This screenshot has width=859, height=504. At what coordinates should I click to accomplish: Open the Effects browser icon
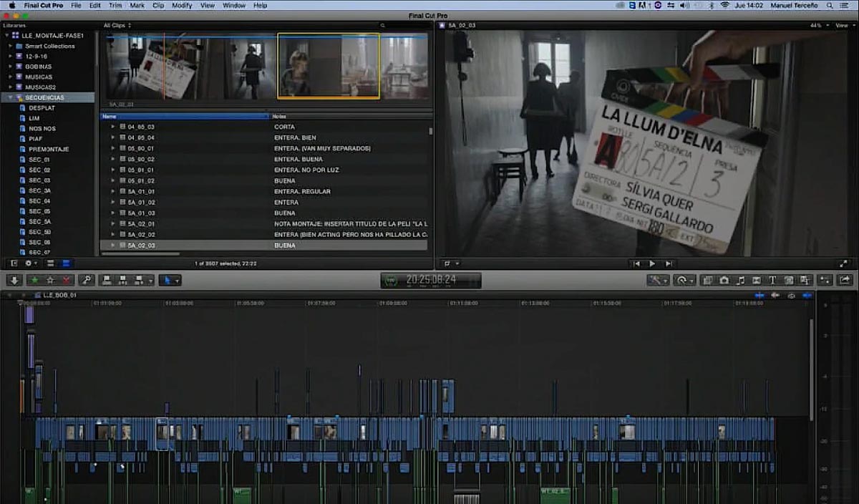point(707,280)
